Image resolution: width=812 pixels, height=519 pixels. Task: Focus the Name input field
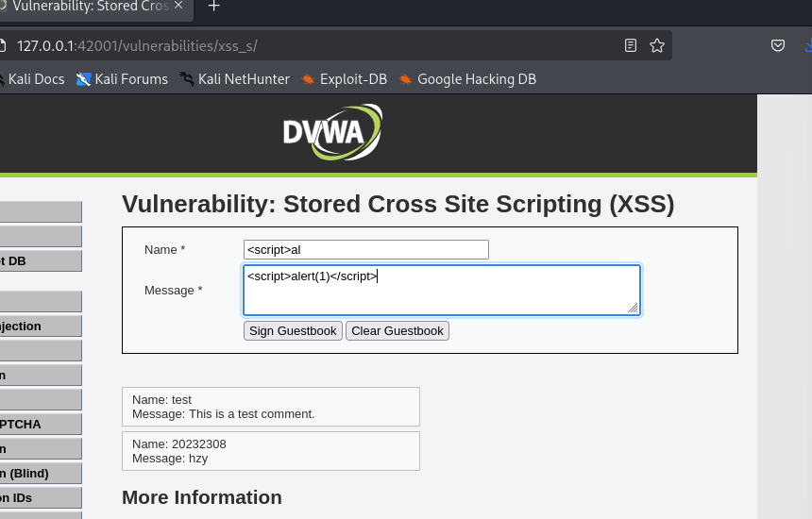pos(366,249)
